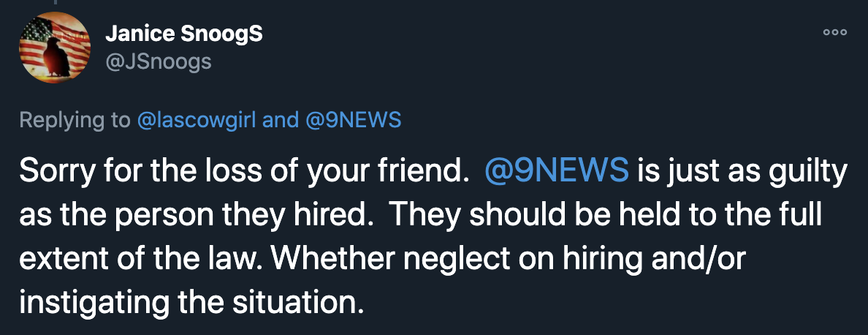Open @lascowgirl profile in the Replying to line
Screen dimensions: 868x335
pyautogui.click(x=197, y=121)
